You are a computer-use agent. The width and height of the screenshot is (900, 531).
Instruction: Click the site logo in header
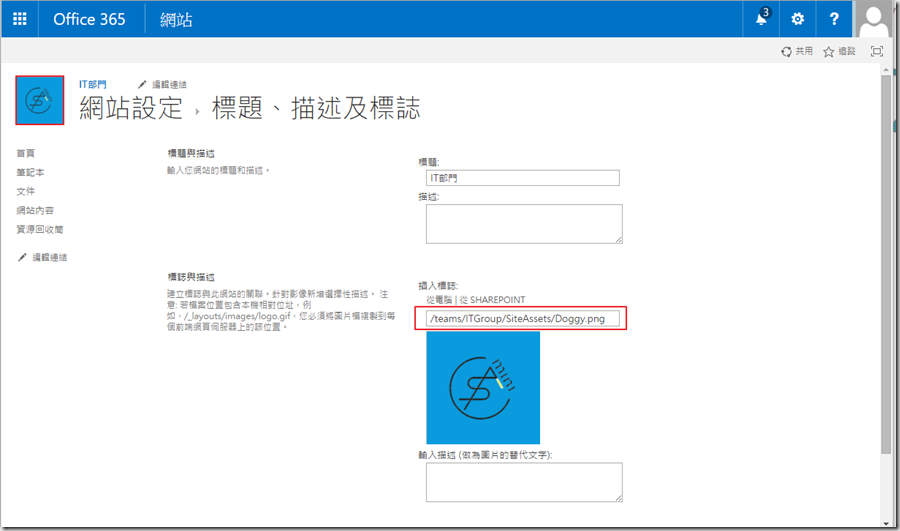click(x=40, y=100)
